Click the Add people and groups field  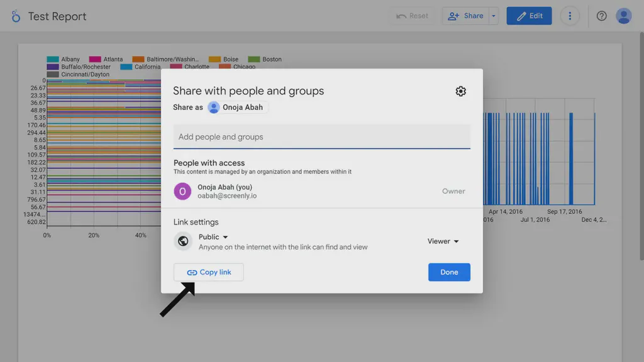[x=321, y=136]
